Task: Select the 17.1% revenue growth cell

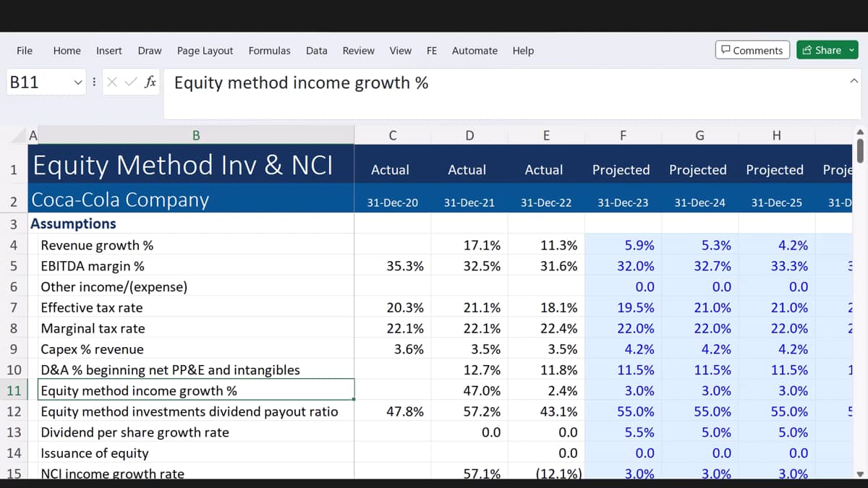Action: (469, 245)
